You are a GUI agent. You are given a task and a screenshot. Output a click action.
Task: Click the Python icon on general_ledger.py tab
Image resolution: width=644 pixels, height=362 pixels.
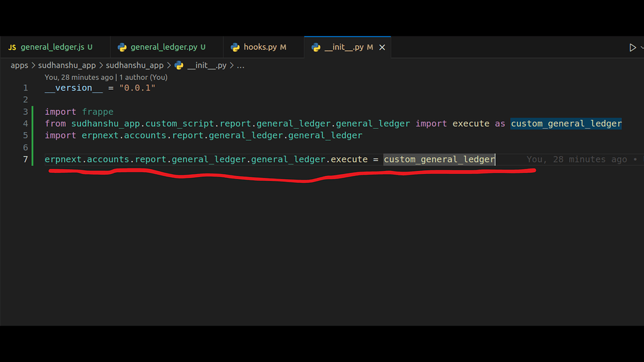tap(121, 47)
